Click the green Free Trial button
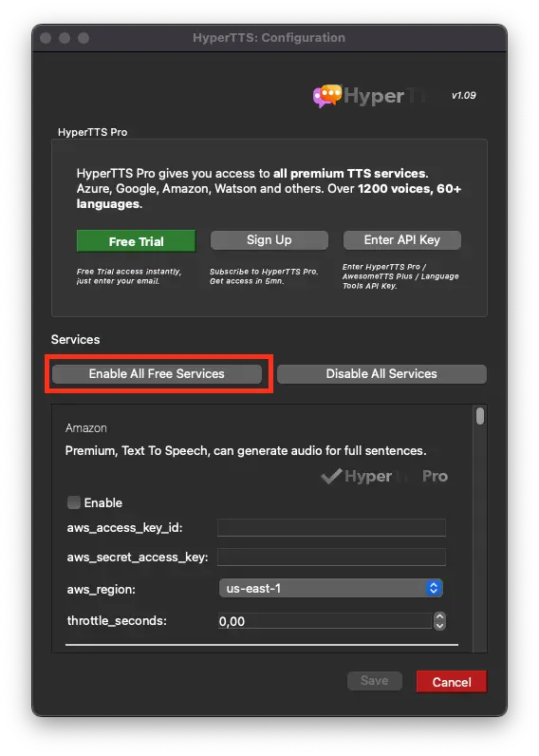This screenshot has width=539, height=756. (137, 241)
